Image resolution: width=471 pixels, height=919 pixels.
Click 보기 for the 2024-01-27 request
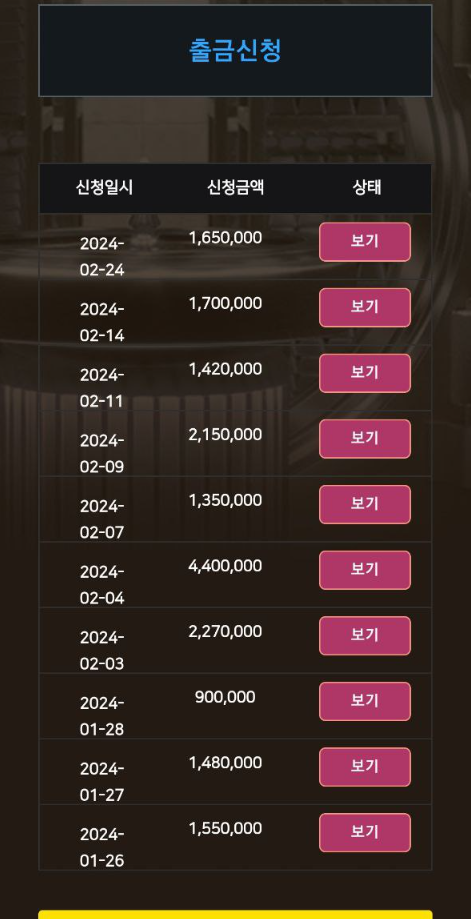[x=364, y=767]
